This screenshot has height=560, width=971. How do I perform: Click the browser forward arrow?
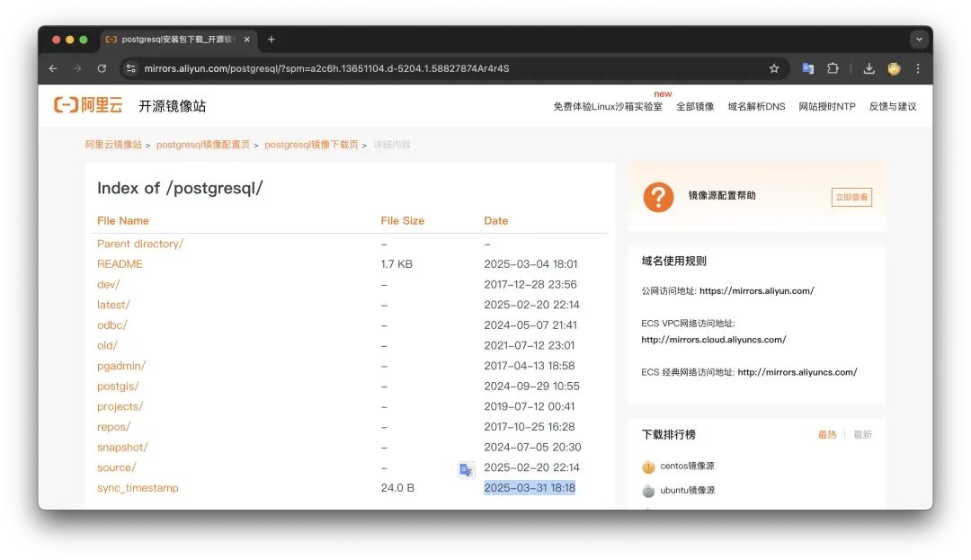point(77,68)
